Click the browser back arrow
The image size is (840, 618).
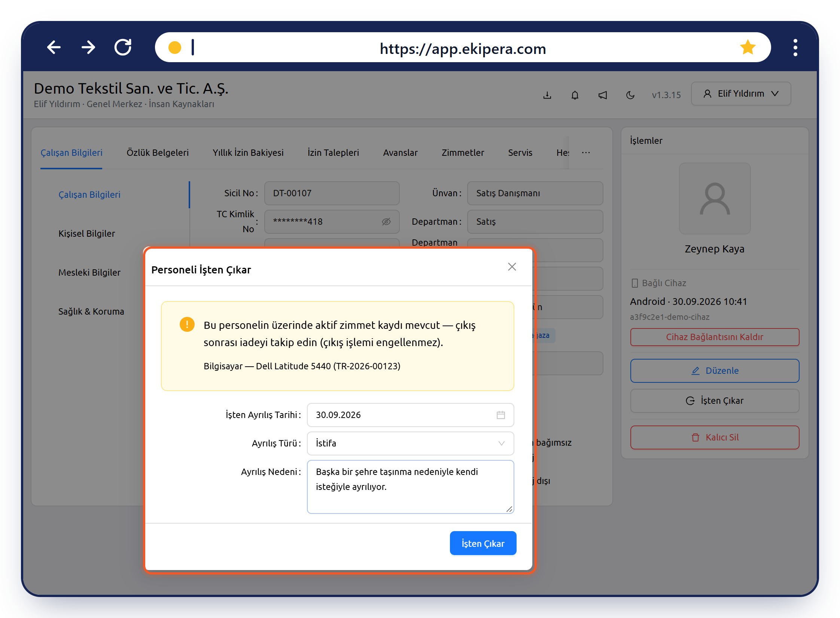(54, 48)
